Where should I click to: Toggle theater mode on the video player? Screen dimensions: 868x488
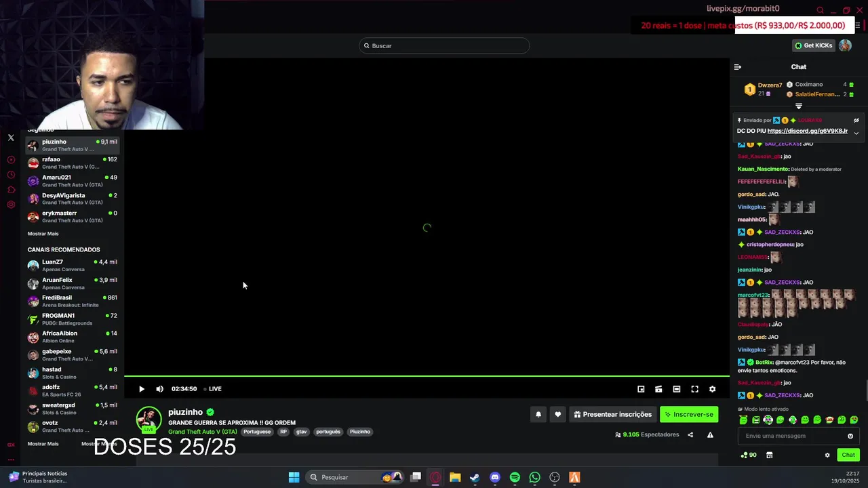(677, 389)
